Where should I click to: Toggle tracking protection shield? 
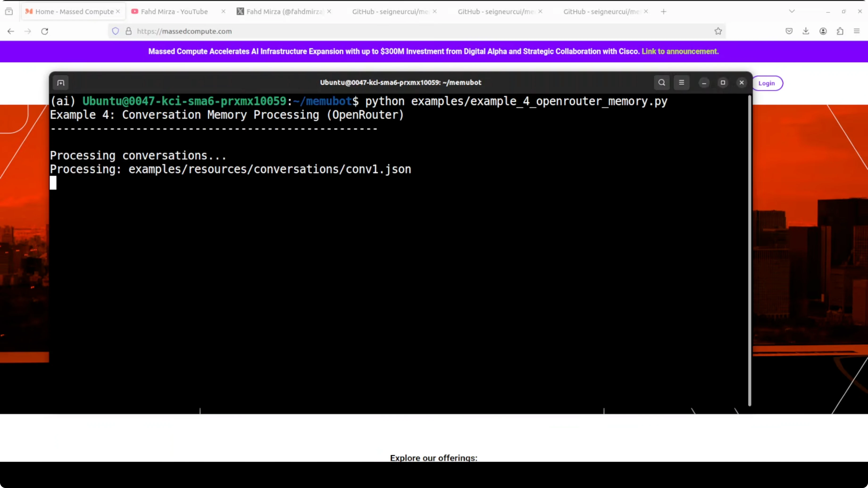(115, 31)
